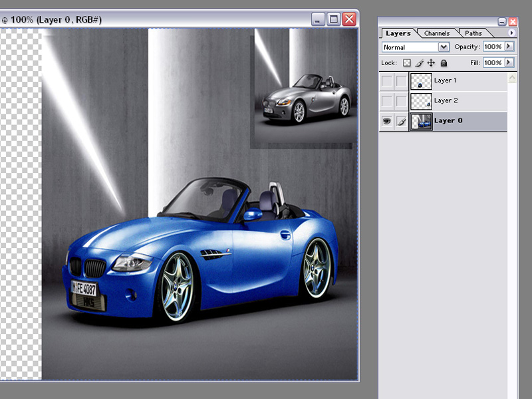The height and width of the screenshot is (399, 532).
Task: Click the layers list scrollbar up arrow
Action: click(512, 78)
